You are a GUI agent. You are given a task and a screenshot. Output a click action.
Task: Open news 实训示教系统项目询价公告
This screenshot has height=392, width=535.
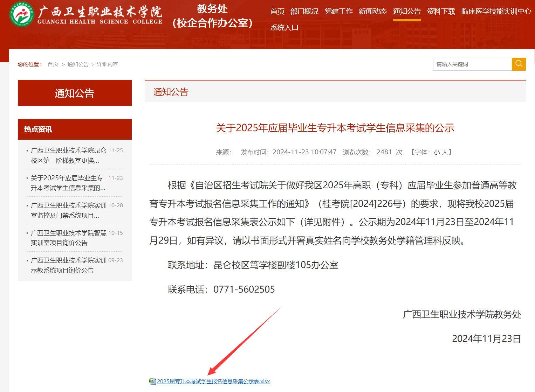point(68,265)
